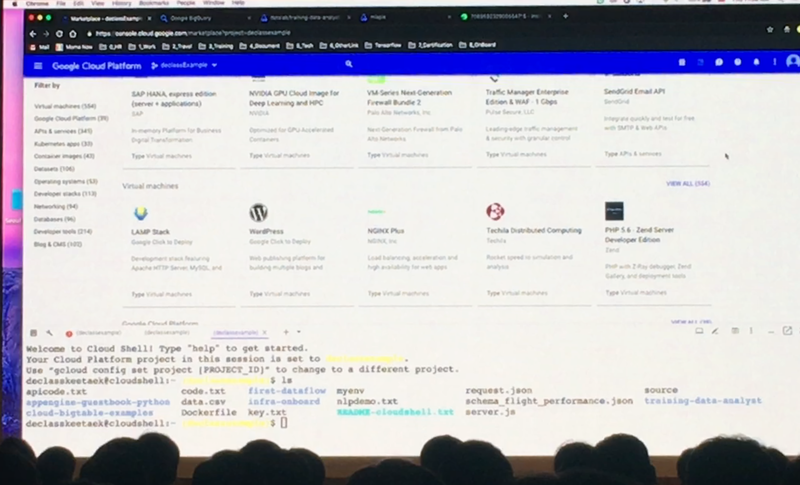Screen dimensions: 800x485
Task: Open the SAP HANA, express edition card
Action: tap(179, 121)
